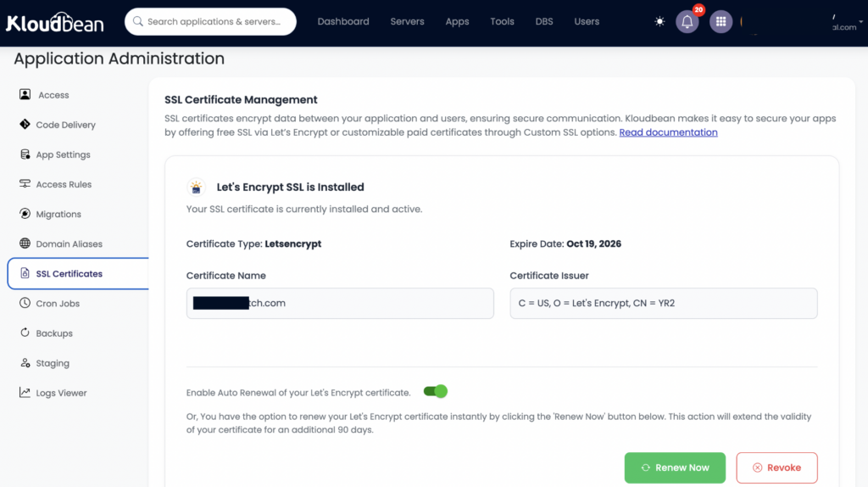Screen dimensions: 868x487
Task: Open the Apps menu
Action: (x=457, y=21)
